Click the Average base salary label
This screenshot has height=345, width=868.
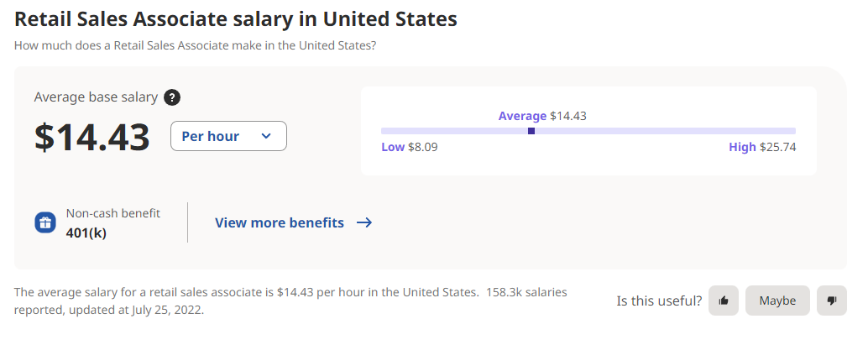click(96, 97)
